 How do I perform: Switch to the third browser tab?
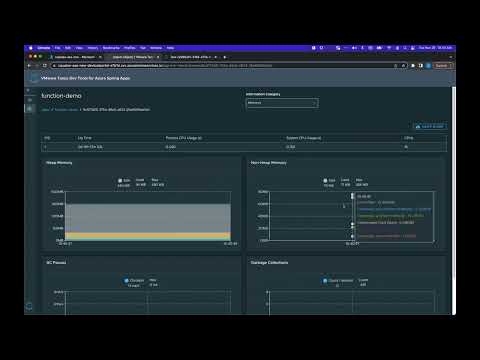coord(192,57)
